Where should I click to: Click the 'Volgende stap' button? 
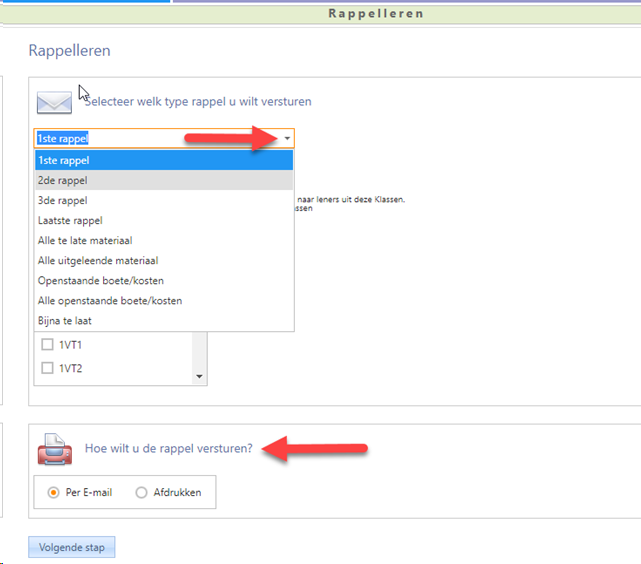(x=72, y=548)
